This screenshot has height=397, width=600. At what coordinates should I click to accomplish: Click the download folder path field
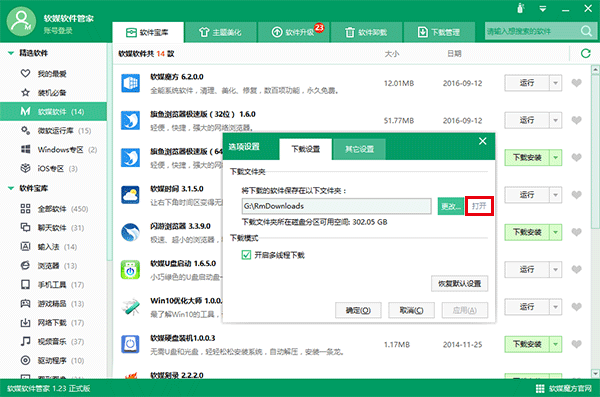pyautogui.click(x=336, y=206)
